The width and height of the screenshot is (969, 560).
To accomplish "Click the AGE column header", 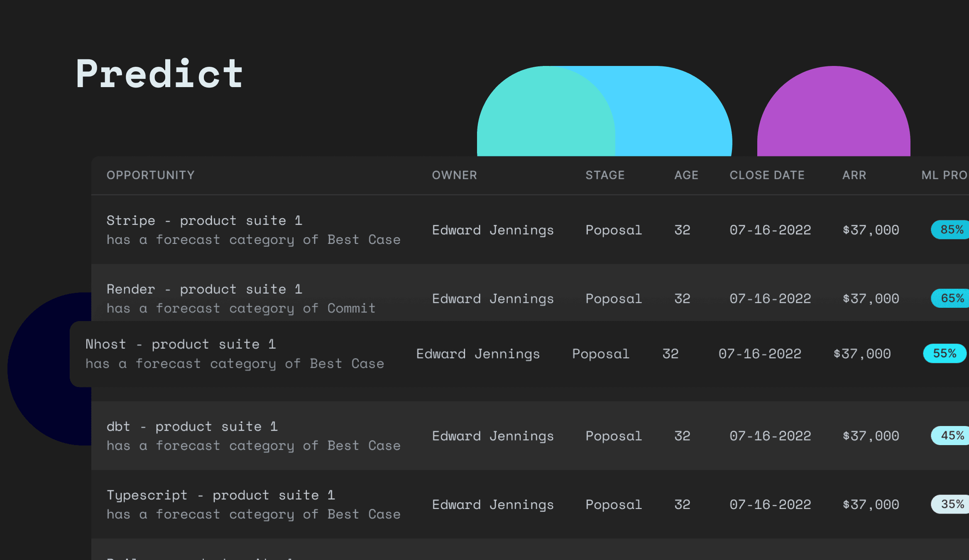I will pyautogui.click(x=686, y=175).
